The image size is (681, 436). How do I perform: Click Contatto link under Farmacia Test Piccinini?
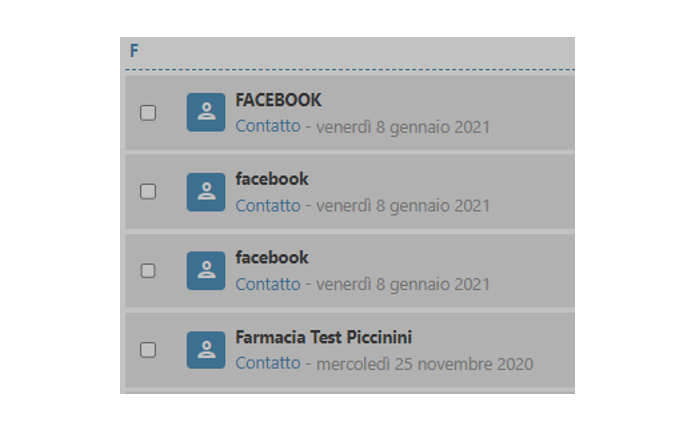pyautogui.click(x=267, y=364)
